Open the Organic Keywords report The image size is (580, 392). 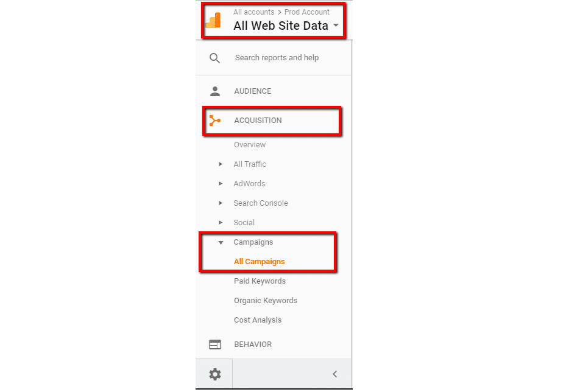[x=266, y=301]
